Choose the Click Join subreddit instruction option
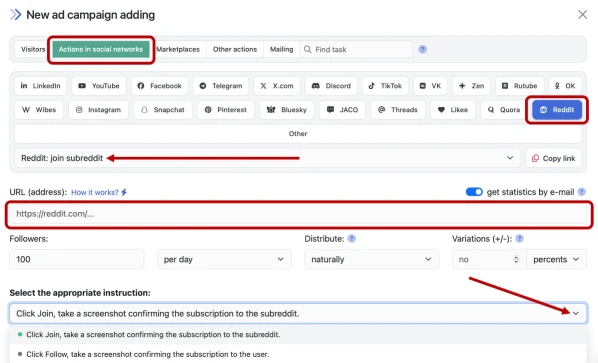The image size is (598, 363). pyautogui.click(x=297, y=334)
